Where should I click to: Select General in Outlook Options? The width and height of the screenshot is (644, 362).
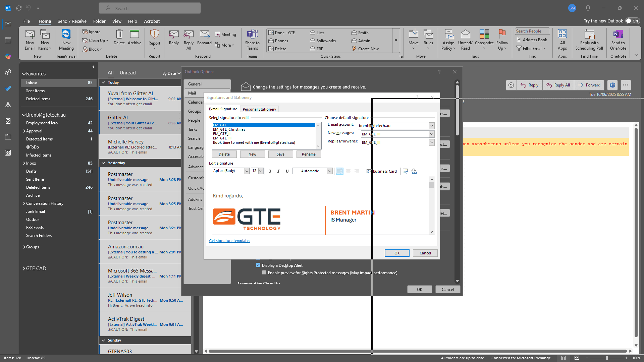207,84
